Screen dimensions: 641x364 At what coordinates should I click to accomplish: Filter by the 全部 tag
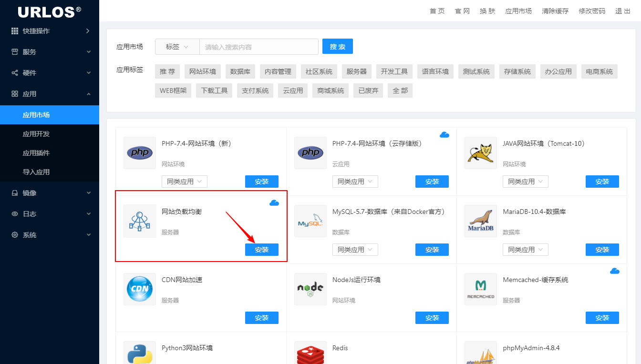tap(400, 91)
